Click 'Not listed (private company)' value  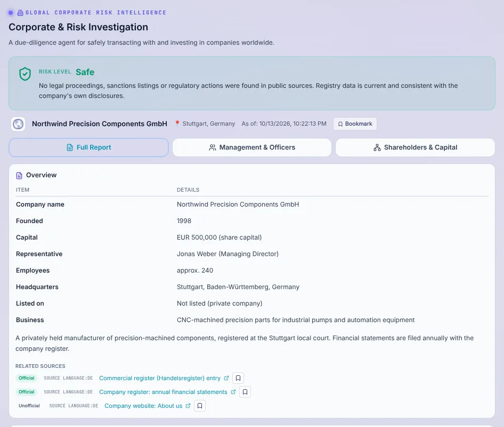coord(220,303)
